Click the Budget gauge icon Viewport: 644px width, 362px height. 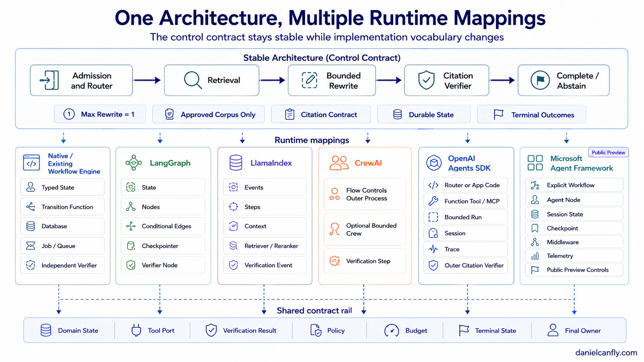[392, 330]
